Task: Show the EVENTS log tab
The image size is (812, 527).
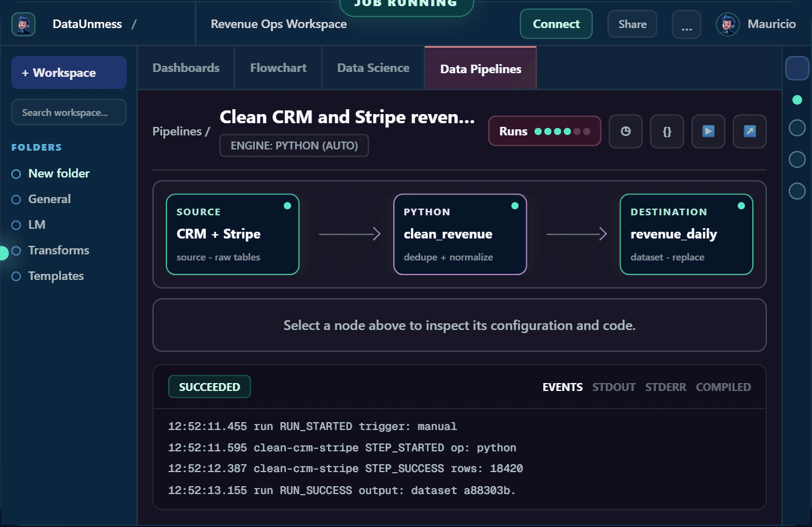Action: pos(563,387)
